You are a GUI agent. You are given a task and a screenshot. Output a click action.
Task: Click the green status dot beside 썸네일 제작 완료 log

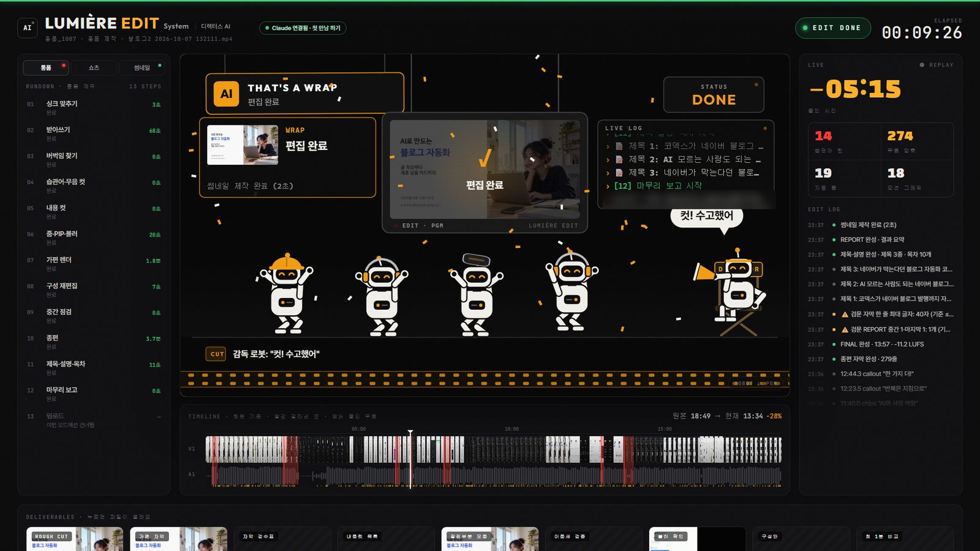834,225
